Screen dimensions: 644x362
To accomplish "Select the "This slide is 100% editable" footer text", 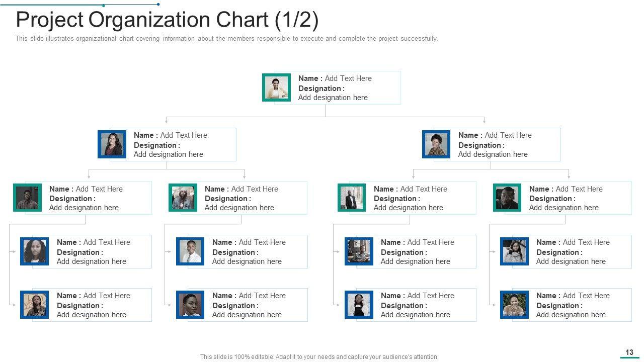I will [x=319, y=357].
